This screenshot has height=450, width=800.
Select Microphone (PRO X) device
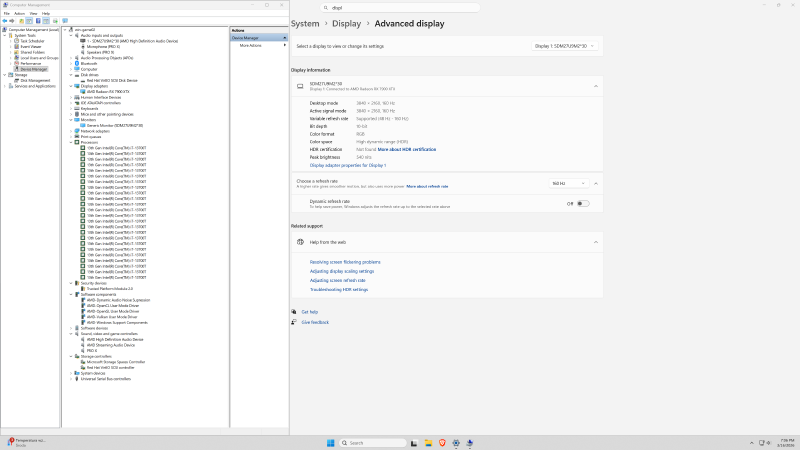pyautogui.click(x=104, y=46)
